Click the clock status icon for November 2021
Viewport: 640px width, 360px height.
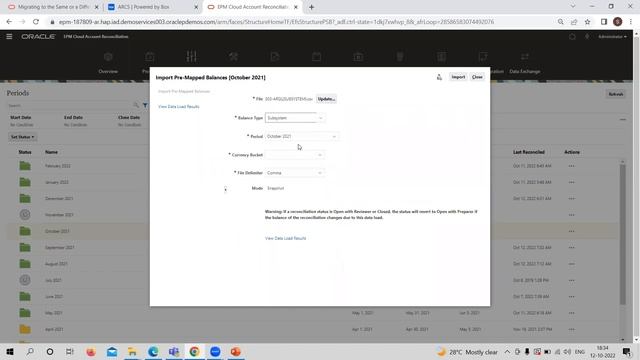coord(25,214)
